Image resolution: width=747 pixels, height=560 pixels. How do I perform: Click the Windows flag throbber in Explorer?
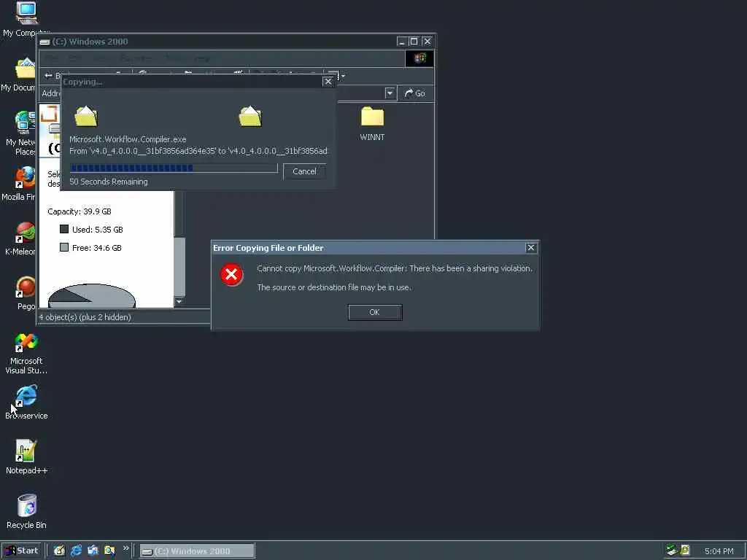419,58
